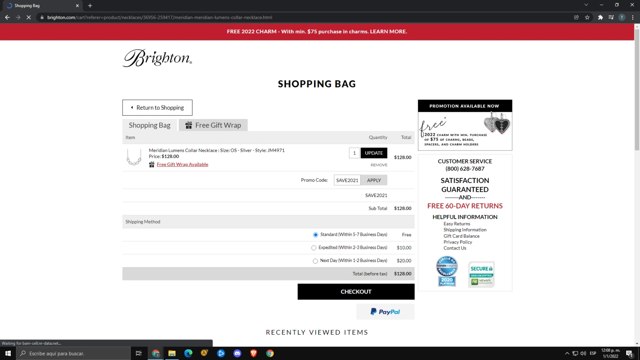Open the Chrome three-dot menu
This screenshot has height=360, width=640.
632,18
